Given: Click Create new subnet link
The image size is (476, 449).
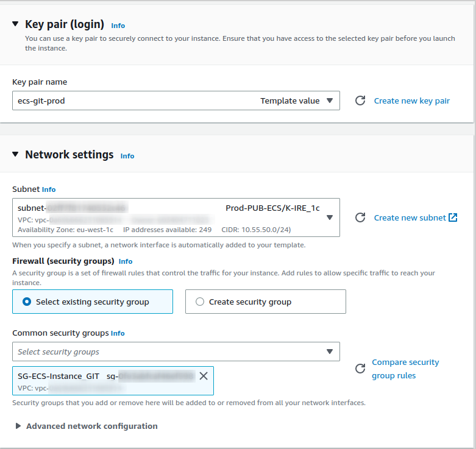Looking at the screenshot, I should coord(410,217).
